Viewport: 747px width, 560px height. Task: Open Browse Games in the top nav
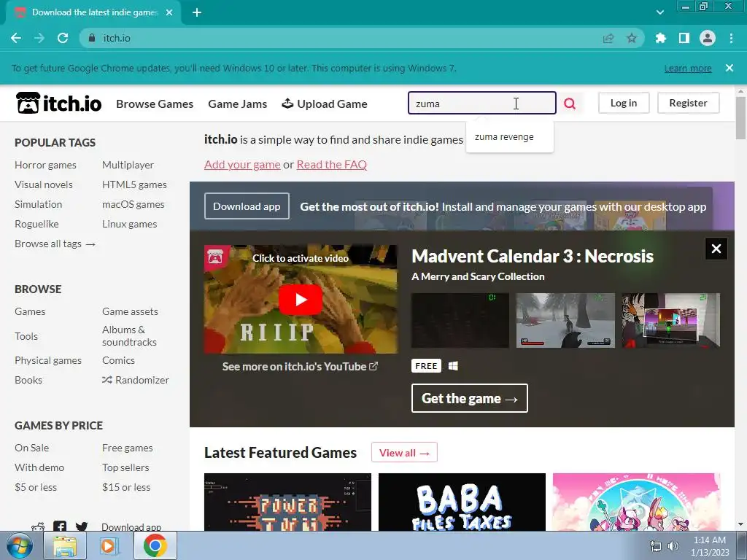[x=155, y=104]
